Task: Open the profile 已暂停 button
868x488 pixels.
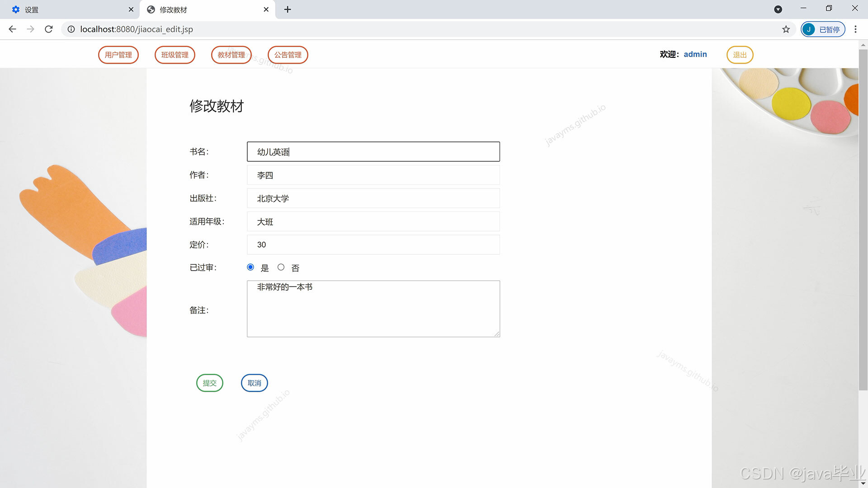Action: [x=823, y=29]
